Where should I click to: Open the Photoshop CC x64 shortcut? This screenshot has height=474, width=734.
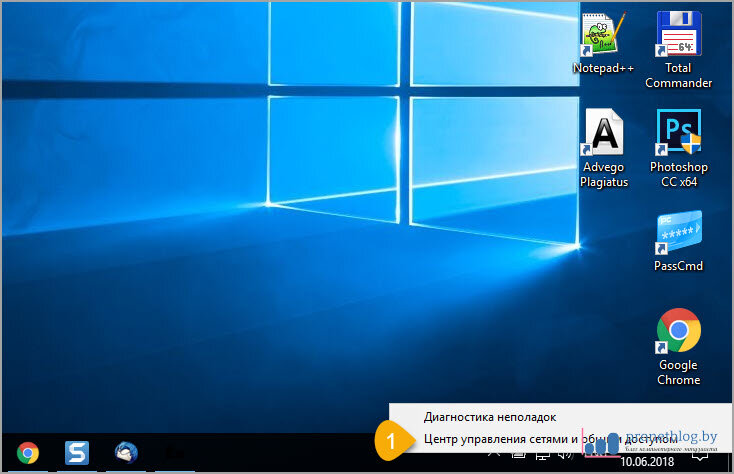[x=679, y=148]
